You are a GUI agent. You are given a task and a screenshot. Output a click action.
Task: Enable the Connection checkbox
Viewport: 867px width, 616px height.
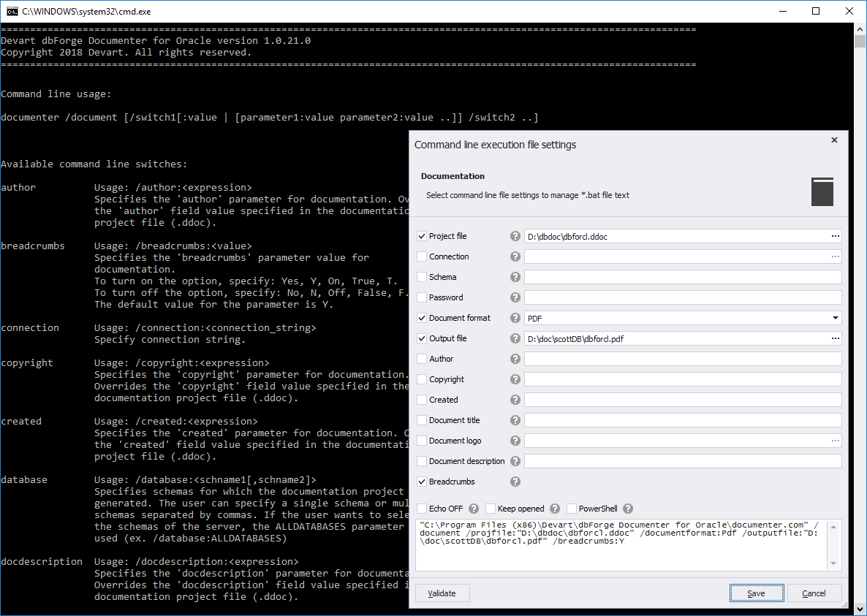422,257
